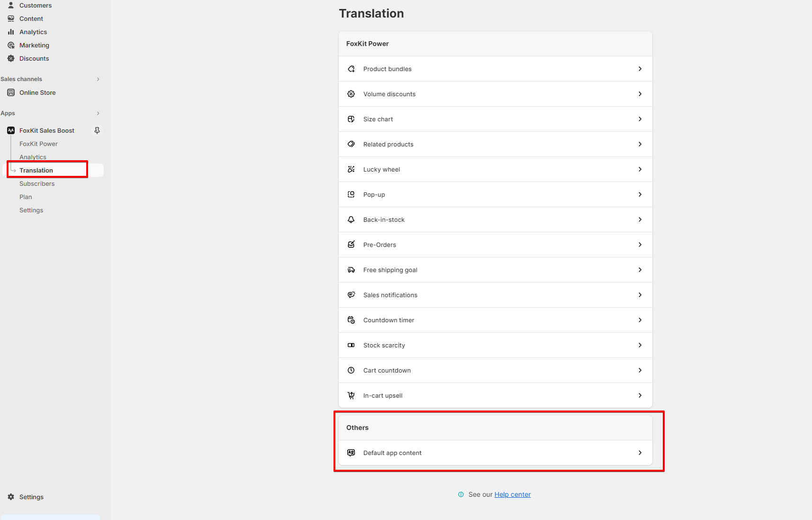Viewport: 812px width, 520px height.
Task: Click the Sales notifications label
Action: coord(390,295)
